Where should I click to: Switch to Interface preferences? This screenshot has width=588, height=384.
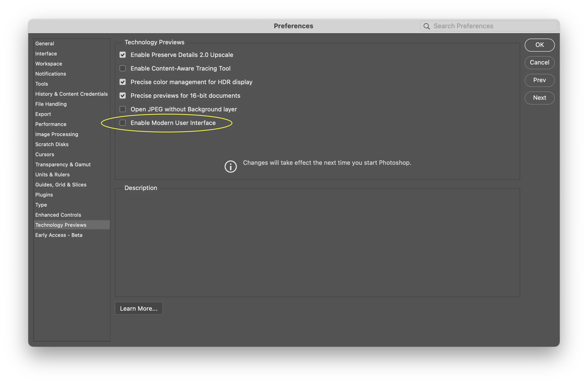click(x=46, y=54)
